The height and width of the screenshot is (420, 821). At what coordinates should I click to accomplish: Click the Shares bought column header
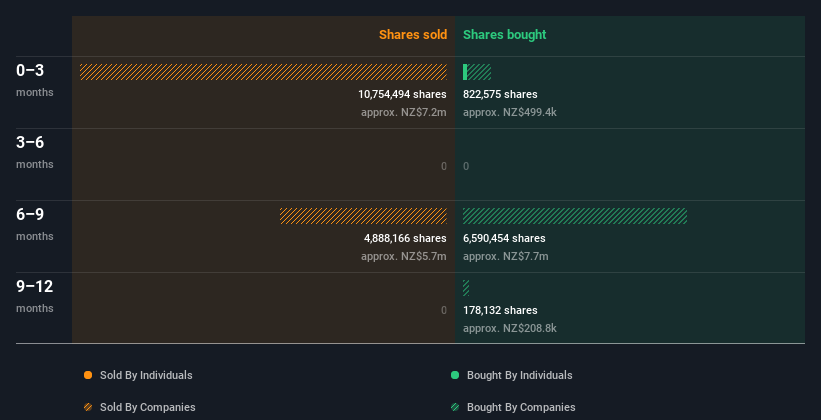pyautogui.click(x=505, y=35)
